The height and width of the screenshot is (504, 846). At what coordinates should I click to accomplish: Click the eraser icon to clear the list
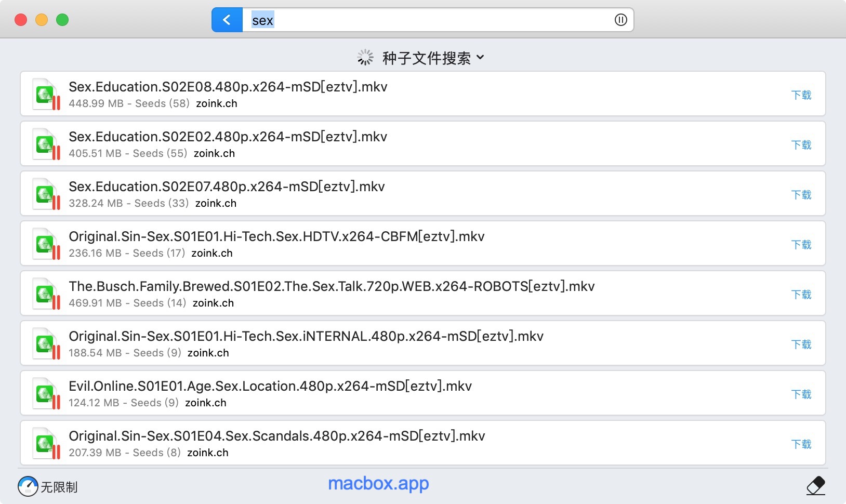click(x=816, y=486)
